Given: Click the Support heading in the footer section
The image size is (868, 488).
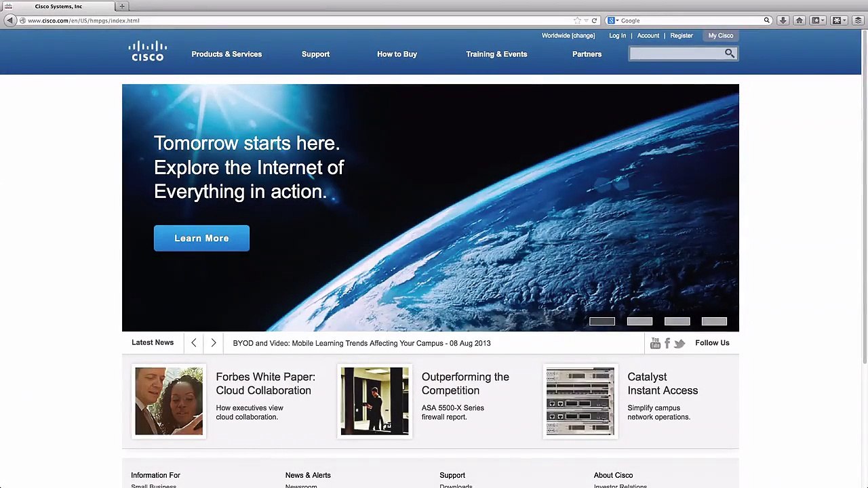Looking at the screenshot, I should [x=452, y=475].
